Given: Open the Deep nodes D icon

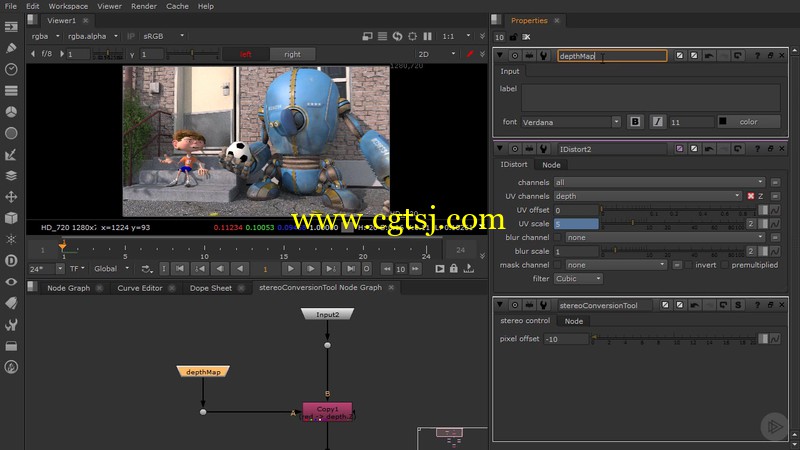Looking at the screenshot, I should click(x=11, y=261).
